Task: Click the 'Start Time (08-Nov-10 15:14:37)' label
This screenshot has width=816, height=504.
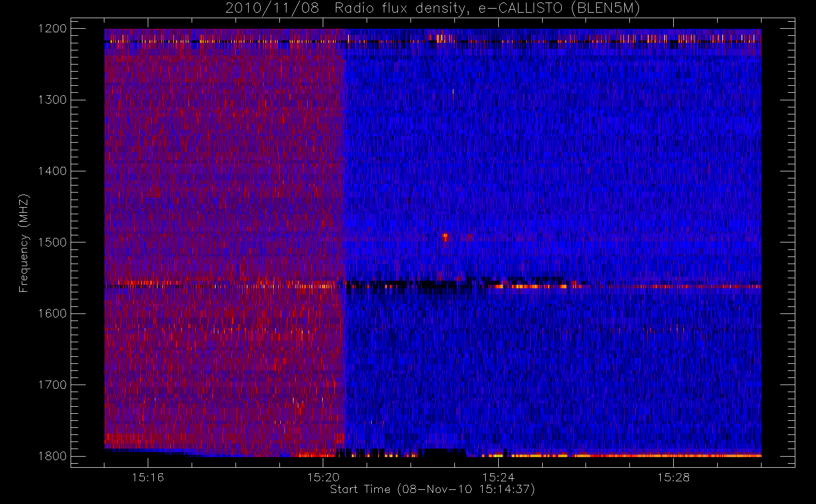Action: [x=432, y=489]
